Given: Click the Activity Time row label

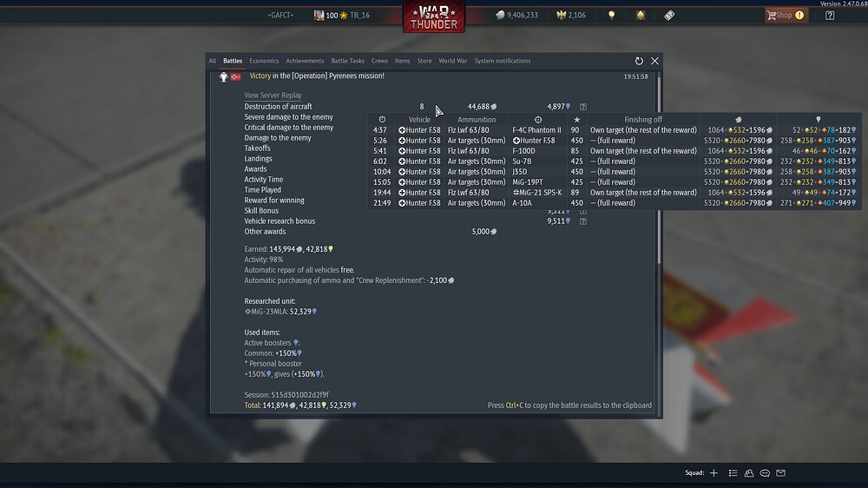Looking at the screenshot, I should point(264,180).
